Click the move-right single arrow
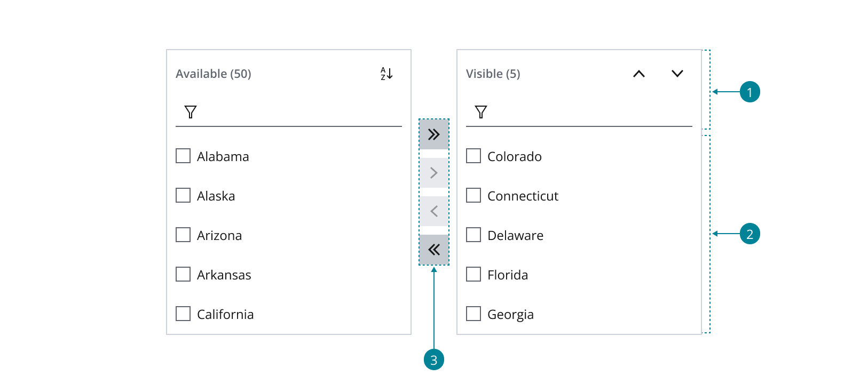The width and height of the screenshot is (868, 384). (x=434, y=173)
